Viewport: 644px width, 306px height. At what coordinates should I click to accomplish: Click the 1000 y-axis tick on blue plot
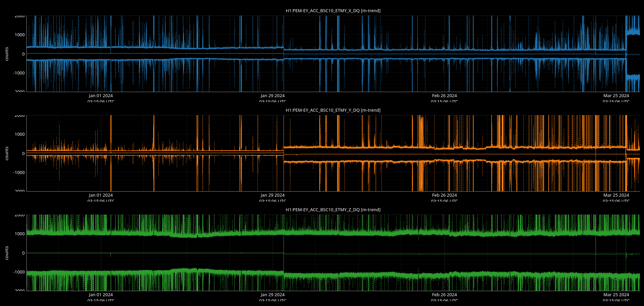coord(19,35)
